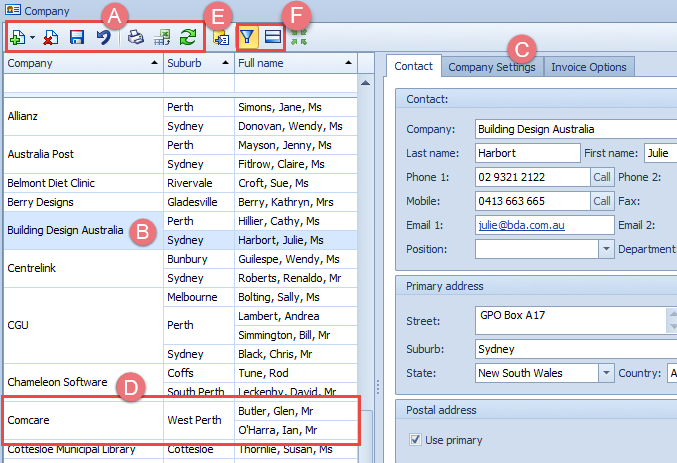Click the Add new record icon
This screenshot has height=463, width=677.
point(17,38)
